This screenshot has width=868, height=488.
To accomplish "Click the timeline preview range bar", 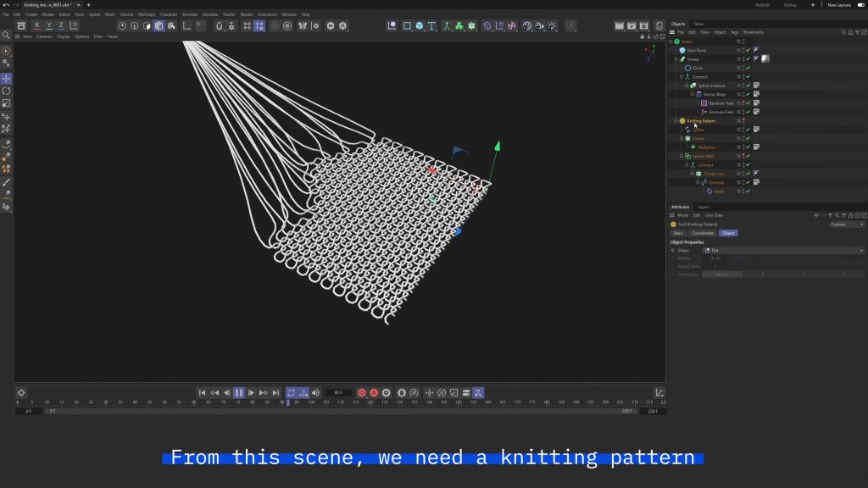I will pyautogui.click(x=339, y=411).
